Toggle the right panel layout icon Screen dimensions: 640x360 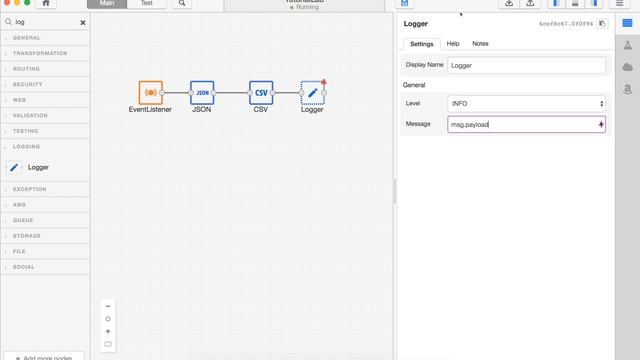594,3
